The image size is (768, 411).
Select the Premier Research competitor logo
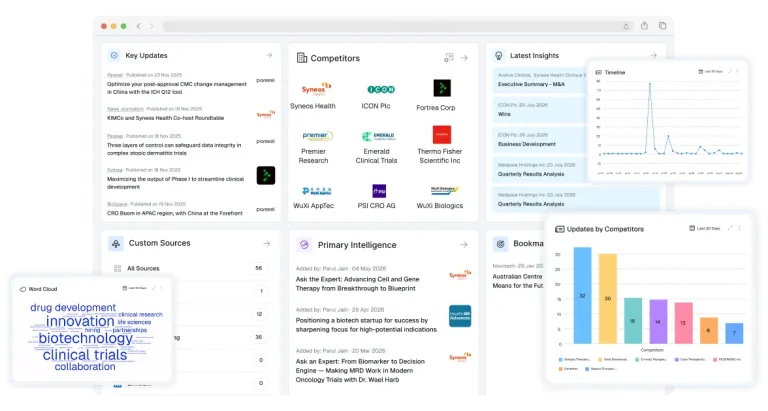point(317,136)
